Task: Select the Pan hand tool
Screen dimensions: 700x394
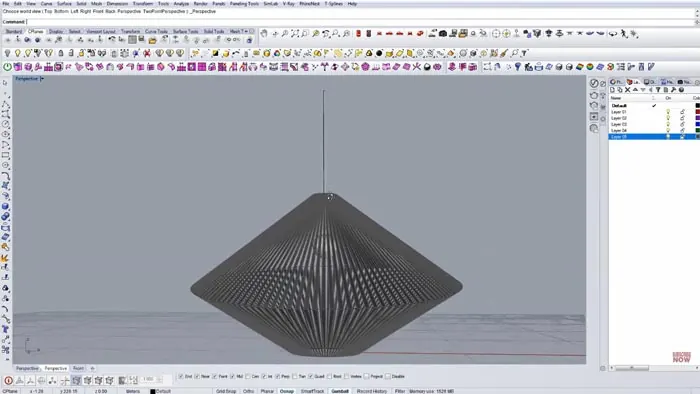Action: pyautogui.click(x=264, y=33)
